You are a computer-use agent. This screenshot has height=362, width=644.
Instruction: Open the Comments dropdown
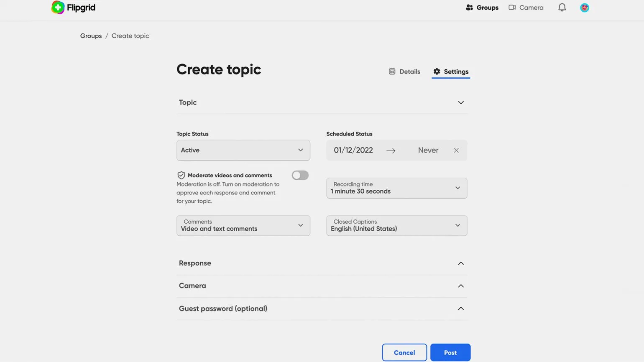click(x=243, y=226)
